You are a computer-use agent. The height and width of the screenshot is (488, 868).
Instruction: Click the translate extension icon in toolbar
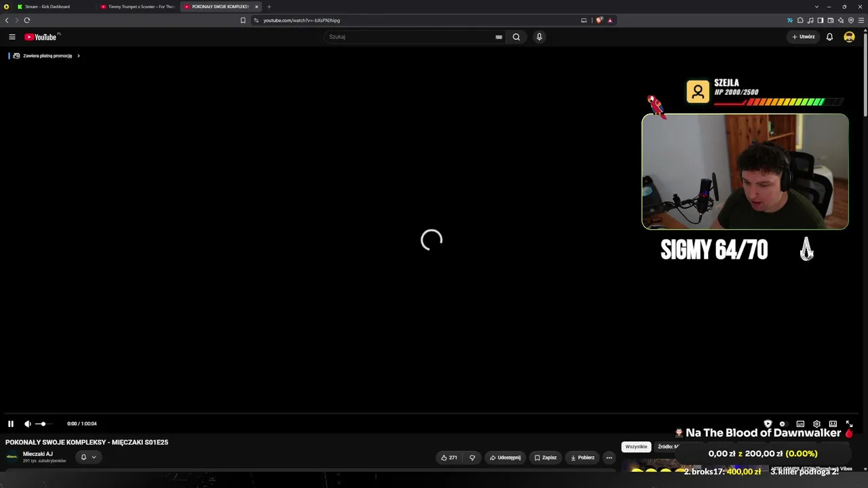pyautogui.click(x=790, y=20)
